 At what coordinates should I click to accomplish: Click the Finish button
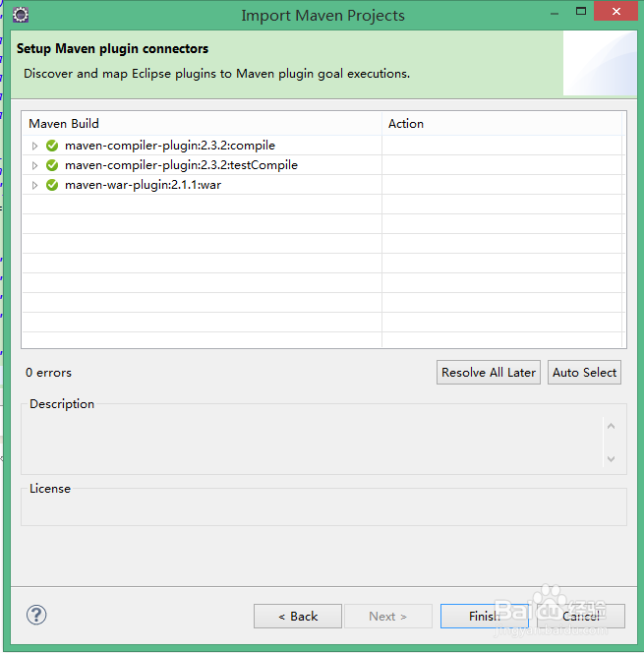[x=484, y=616]
